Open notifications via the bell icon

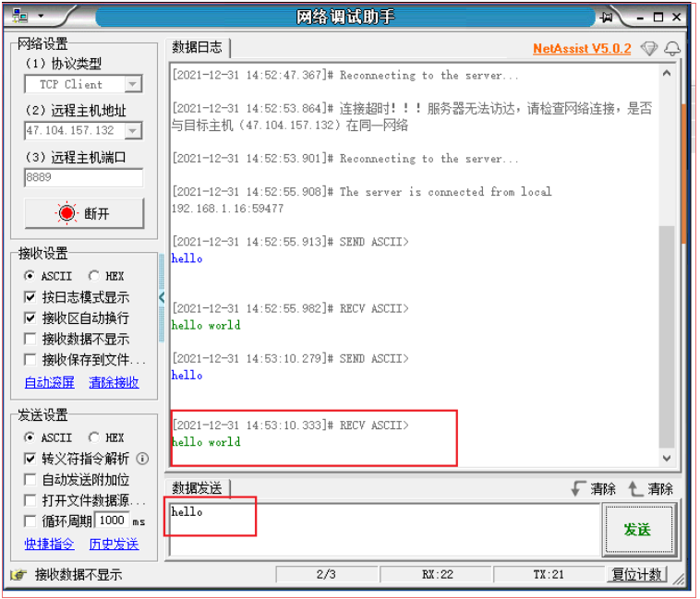click(672, 48)
